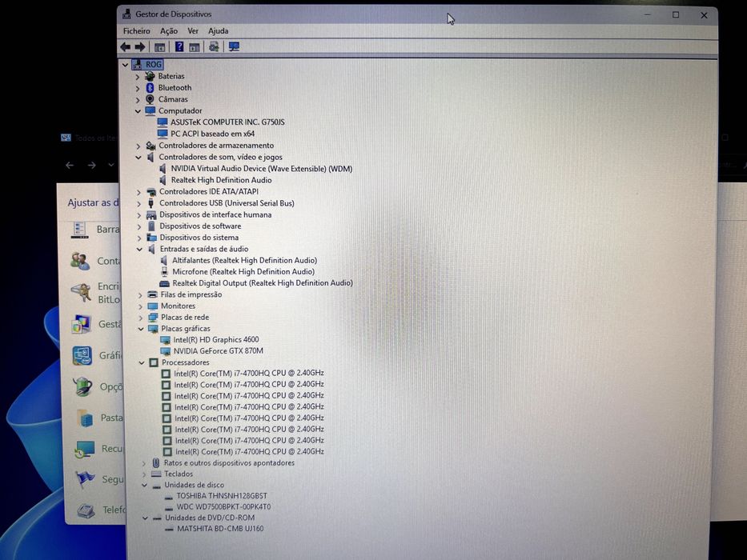Expand Controladores IDE ATA/ATAPI

point(139,192)
